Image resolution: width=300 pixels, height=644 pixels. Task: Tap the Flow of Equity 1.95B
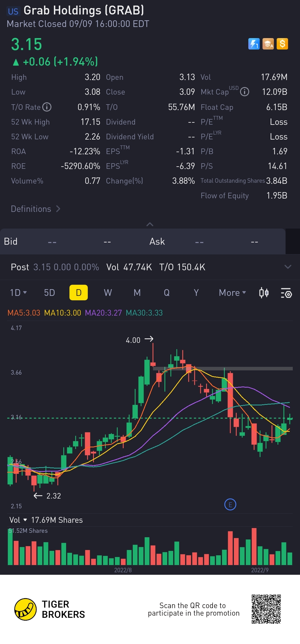(277, 195)
